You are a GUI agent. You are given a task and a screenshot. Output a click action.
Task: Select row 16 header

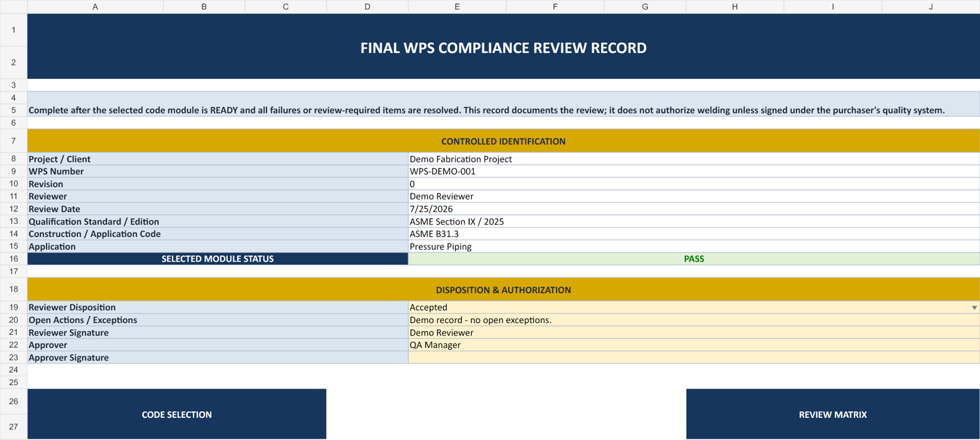point(14,259)
